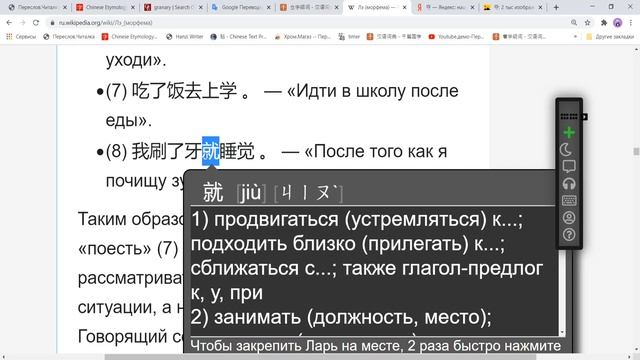Open the ХромМагаз bookmark
This screenshot has height=360, width=640.
click(302, 36)
